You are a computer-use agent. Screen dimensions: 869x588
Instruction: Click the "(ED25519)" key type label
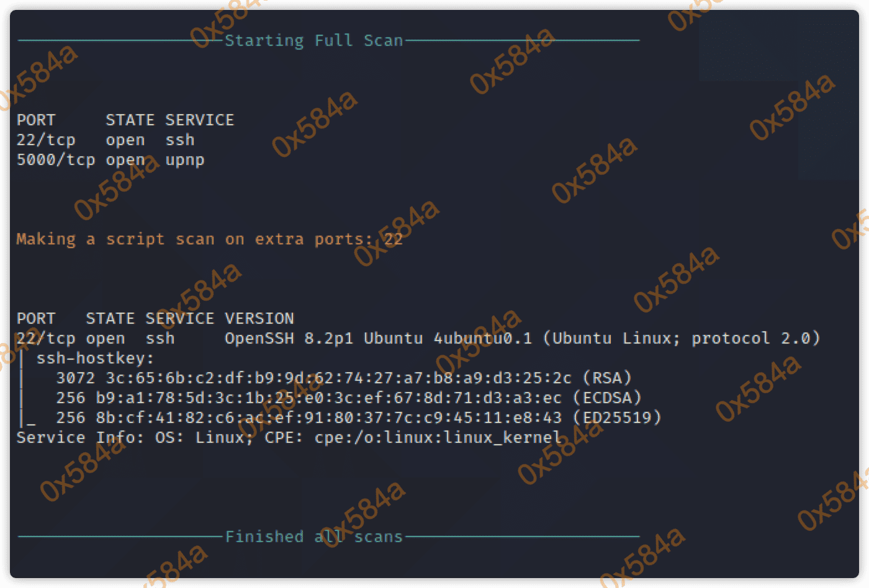(617, 418)
